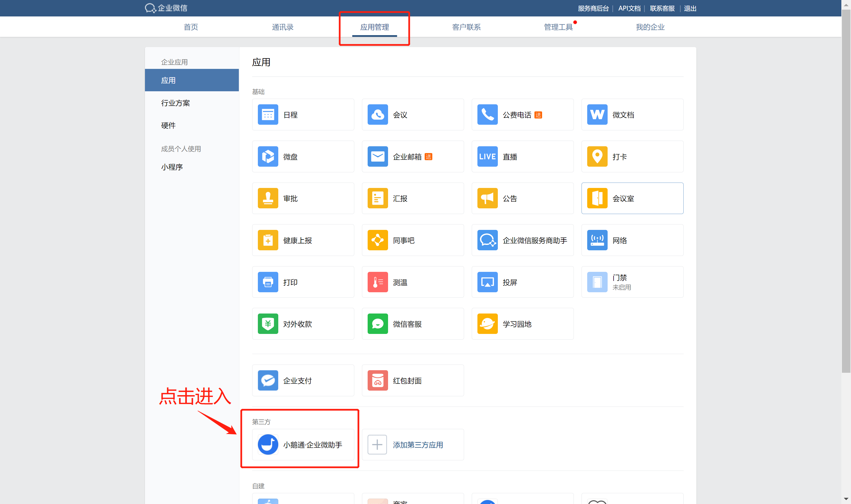Open the 健康上报 clipboard icon
The image size is (851, 504).
pyautogui.click(x=268, y=240)
